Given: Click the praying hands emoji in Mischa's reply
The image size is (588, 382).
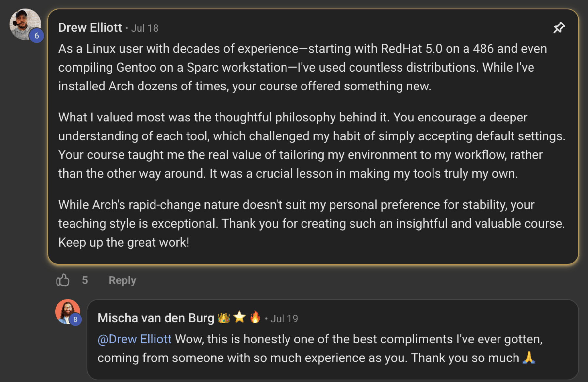Looking at the screenshot, I should (529, 358).
